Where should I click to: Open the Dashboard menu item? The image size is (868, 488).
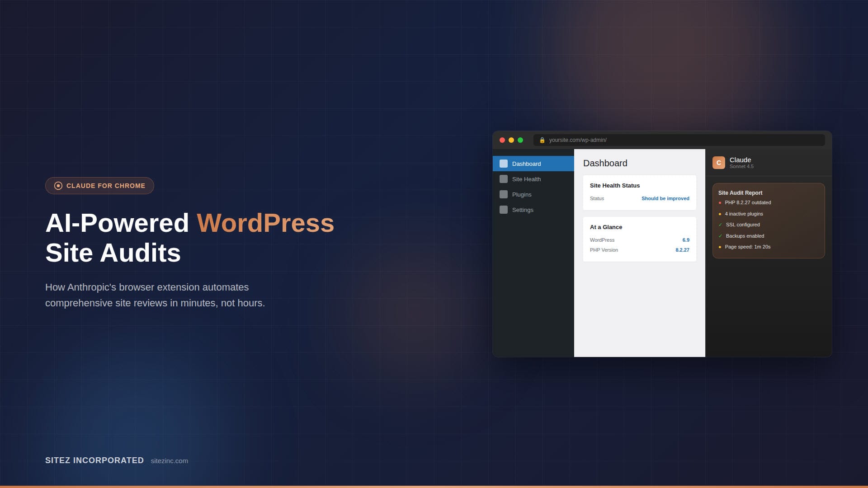[533, 164]
